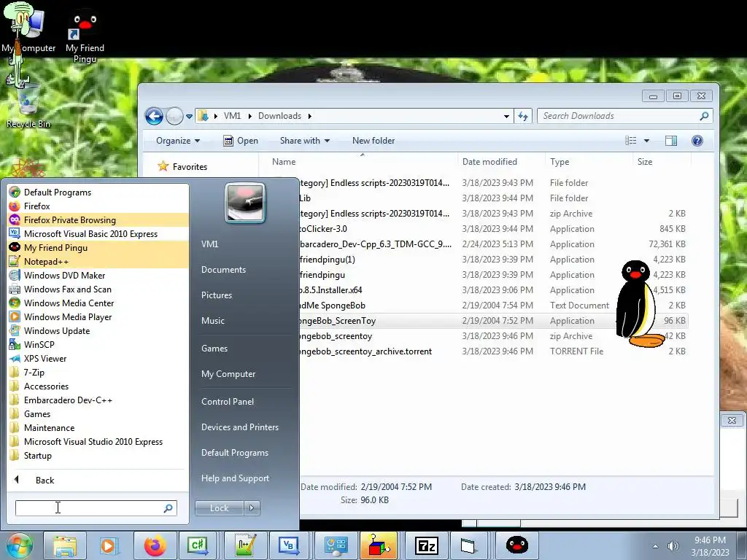Open Windows Explorer from the taskbar
The width and height of the screenshot is (747, 560).
click(65, 545)
